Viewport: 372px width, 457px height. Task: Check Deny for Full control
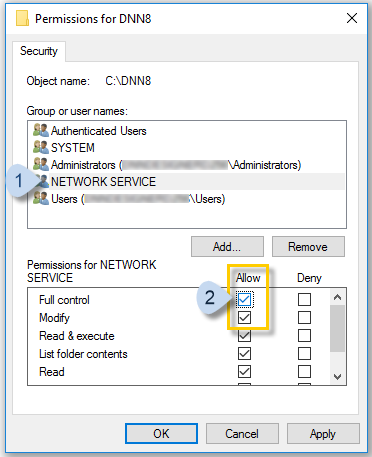(x=304, y=299)
